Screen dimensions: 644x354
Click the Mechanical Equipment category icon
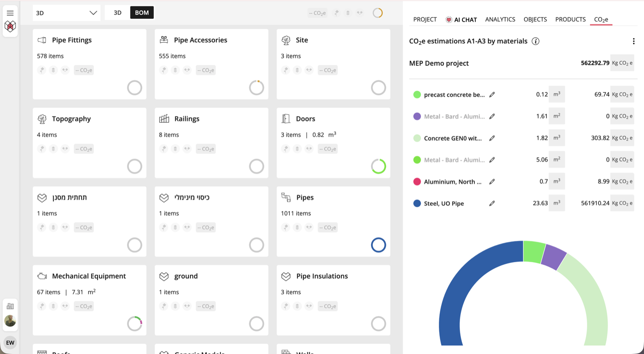[x=42, y=276]
